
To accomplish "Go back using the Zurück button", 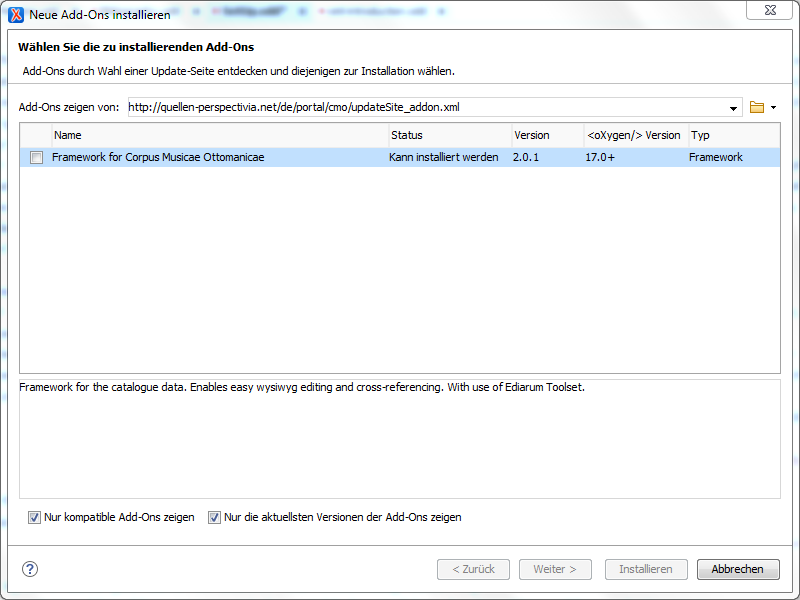I will [474, 569].
